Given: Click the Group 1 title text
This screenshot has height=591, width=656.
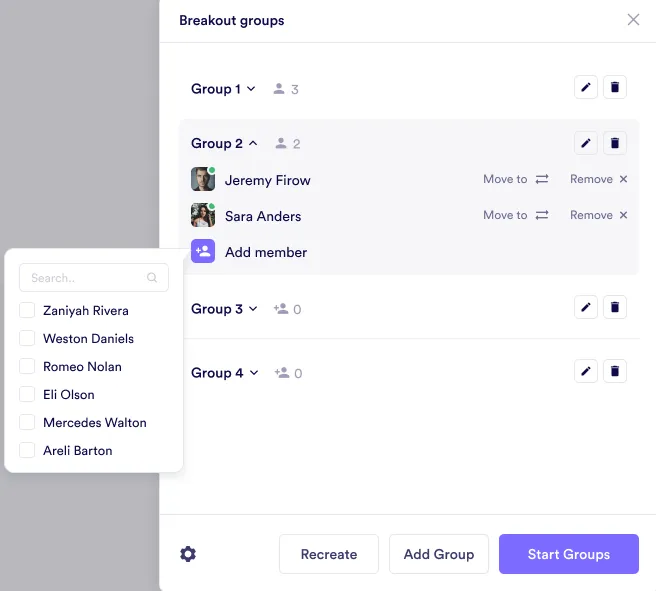Looking at the screenshot, I should pos(215,89).
